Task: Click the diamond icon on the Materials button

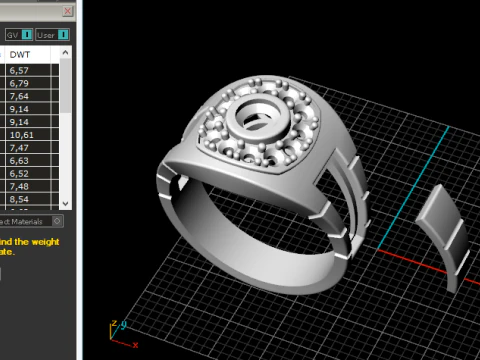Action: click(x=57, y=221)
